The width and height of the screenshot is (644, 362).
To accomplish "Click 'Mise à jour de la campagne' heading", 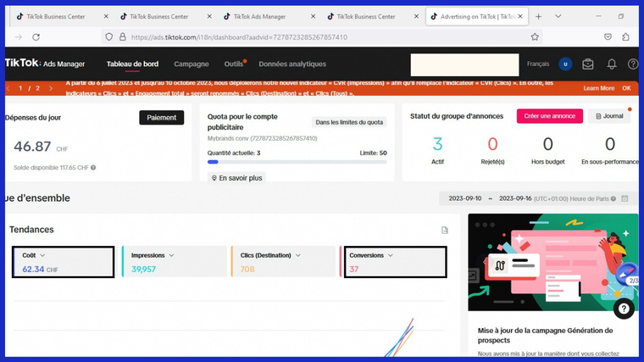I will tap(545, 335).
